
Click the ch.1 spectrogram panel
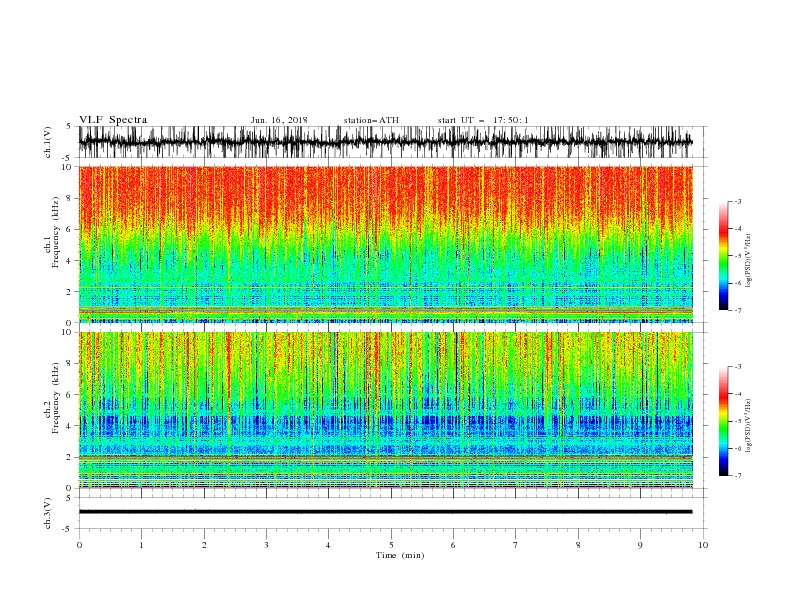[x=385, y=244]
